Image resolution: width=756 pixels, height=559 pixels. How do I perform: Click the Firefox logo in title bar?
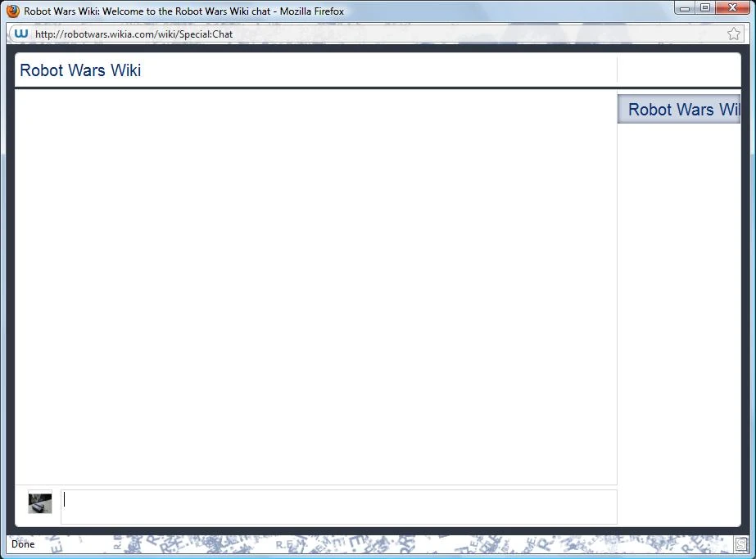point(13,11)
